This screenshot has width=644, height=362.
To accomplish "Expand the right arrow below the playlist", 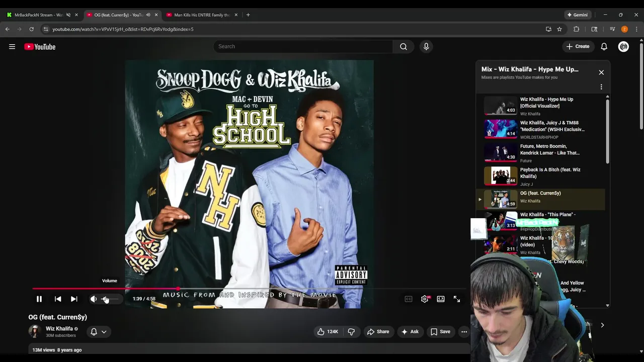I will (x=602, y=325).
